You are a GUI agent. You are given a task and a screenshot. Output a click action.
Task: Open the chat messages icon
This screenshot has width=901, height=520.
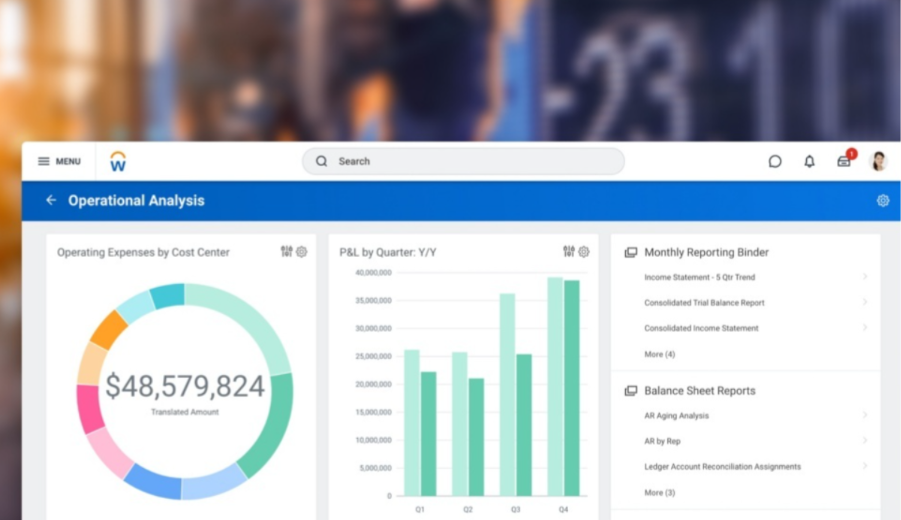coord(775,161)
